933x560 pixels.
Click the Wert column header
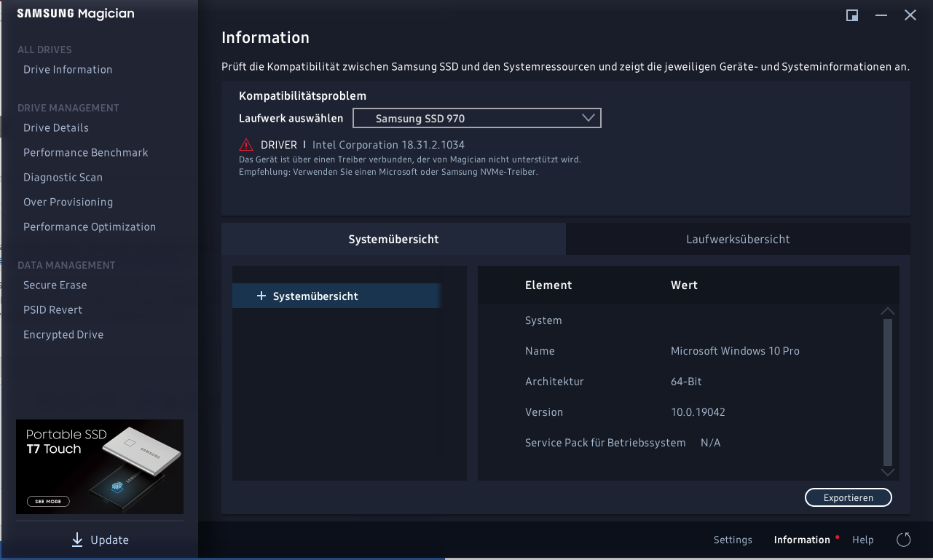tap(684, 285)
